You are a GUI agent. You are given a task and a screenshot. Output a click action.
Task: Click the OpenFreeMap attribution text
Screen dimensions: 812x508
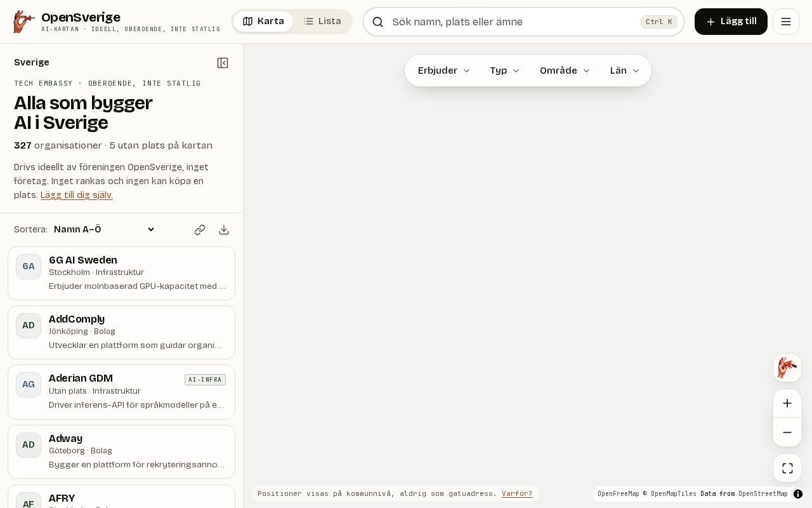coord(618,494)
